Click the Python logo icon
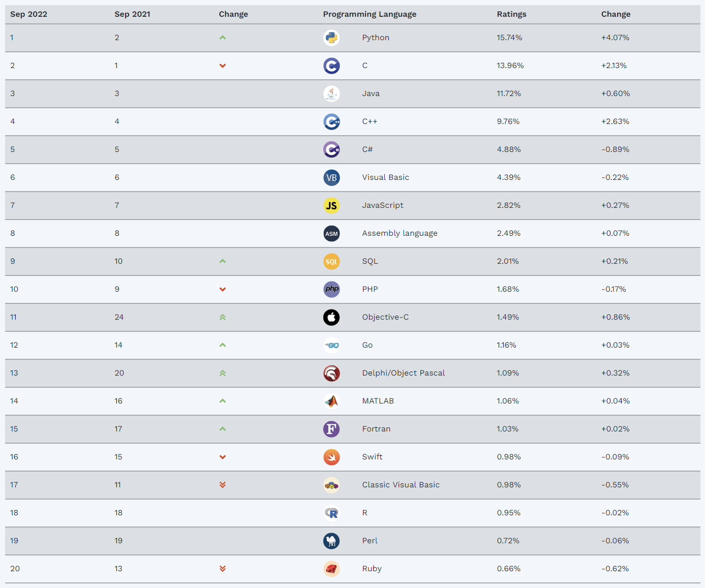 click(x=331, y=38)
